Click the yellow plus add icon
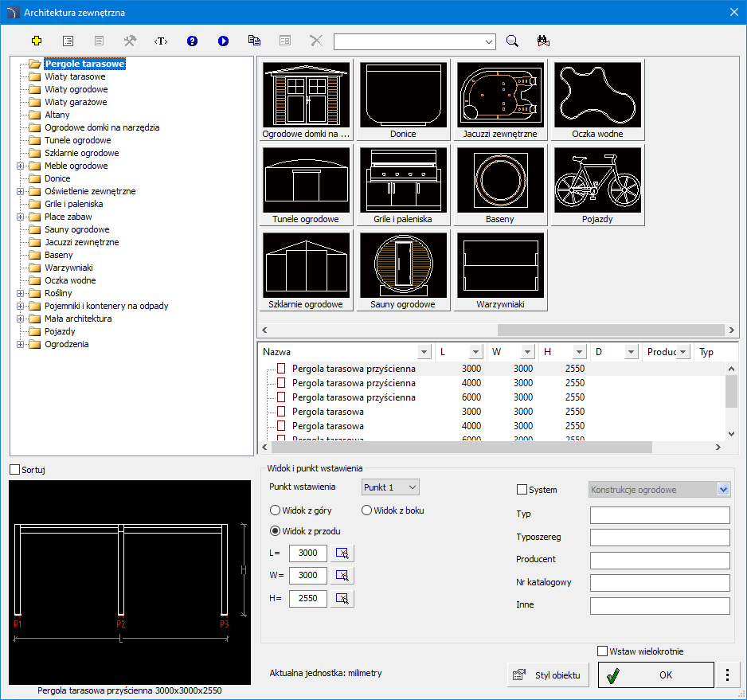This screenshot has width=747, height=700. click(x=36, y=41)
